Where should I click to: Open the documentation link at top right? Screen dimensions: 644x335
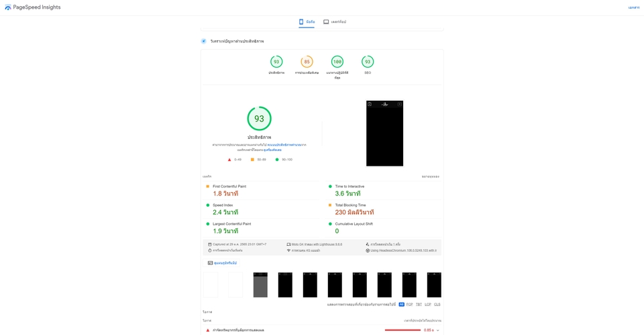click(633, 7)
